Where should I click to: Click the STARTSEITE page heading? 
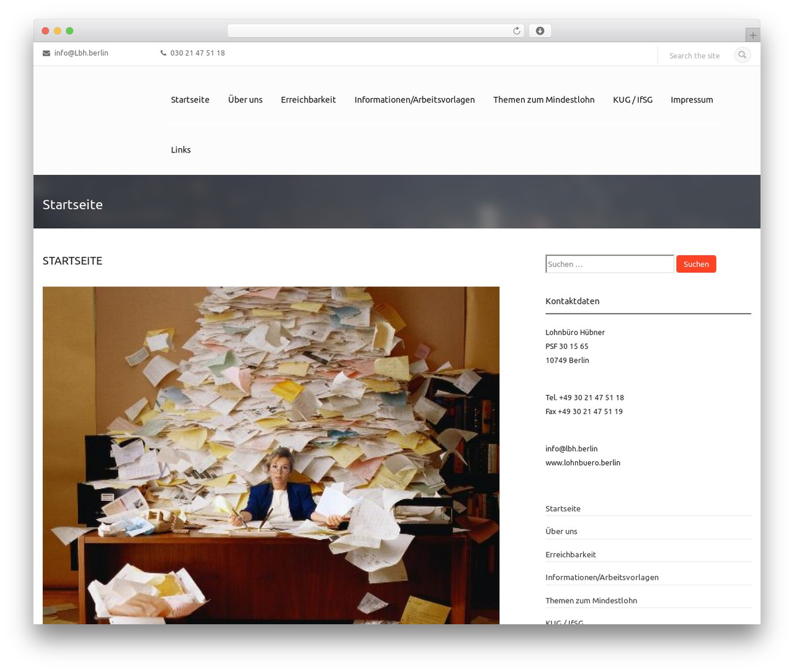tap(73, 261)
